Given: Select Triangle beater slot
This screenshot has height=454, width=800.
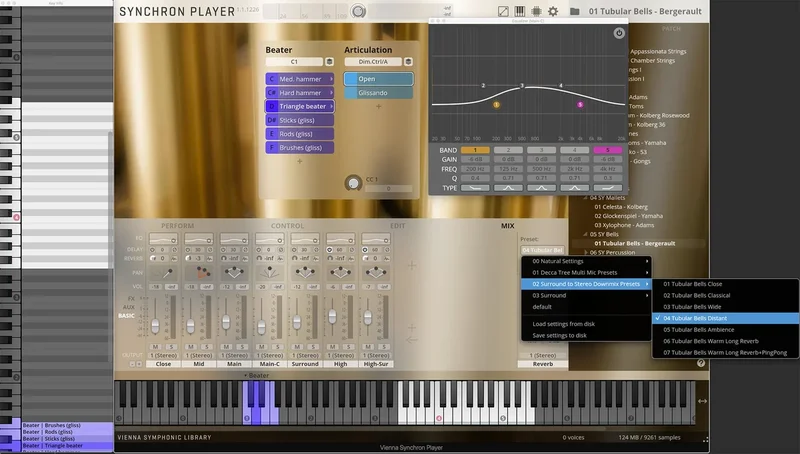Looking at the screenshot, I should click(x=299, y=106).
